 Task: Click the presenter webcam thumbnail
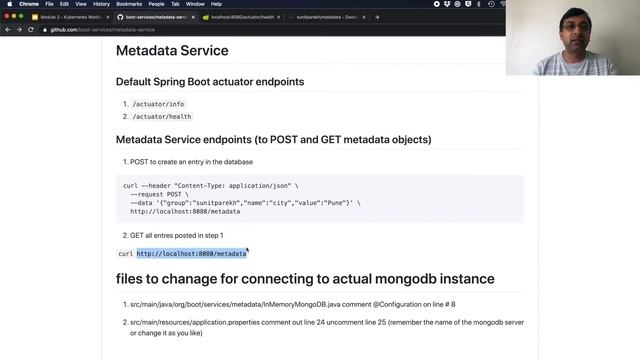(x=573, y=38)
